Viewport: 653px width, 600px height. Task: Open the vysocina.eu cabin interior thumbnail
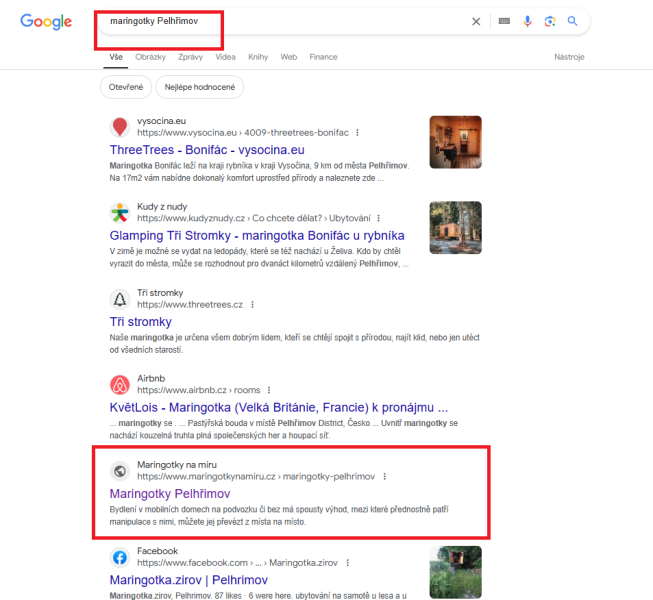[x=456, y=142]
